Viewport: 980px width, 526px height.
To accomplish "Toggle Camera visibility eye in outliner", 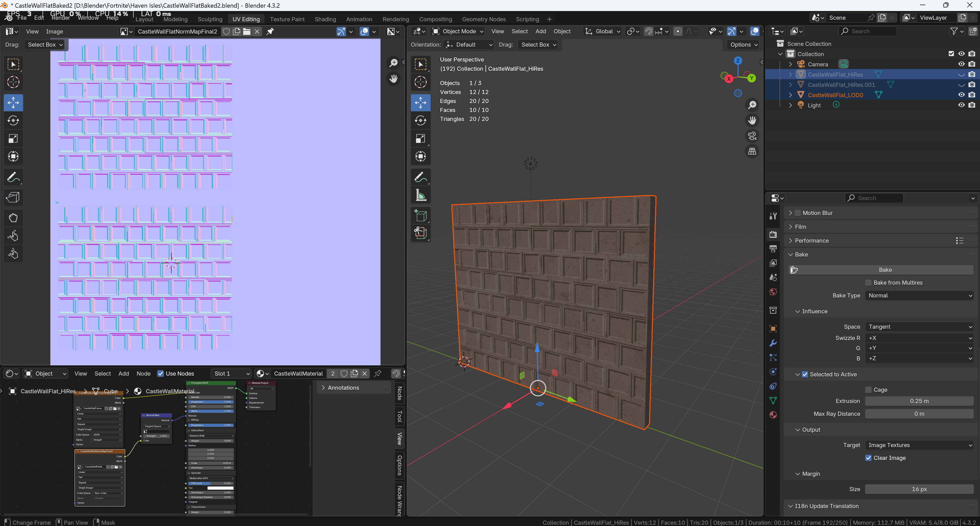I will [961, 64].
